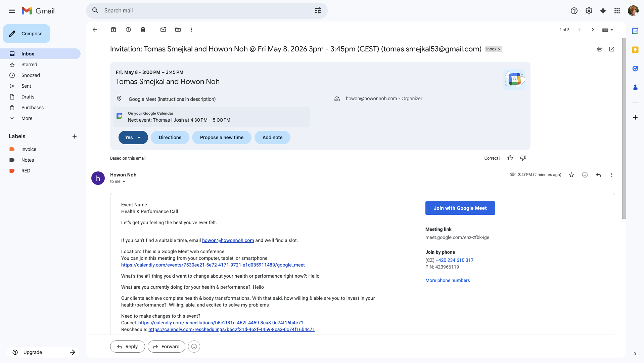Open the input tools keyboard dropdown
Viewport: 644px width, 363px height.
pyautogui.click(x=608, y=30)
